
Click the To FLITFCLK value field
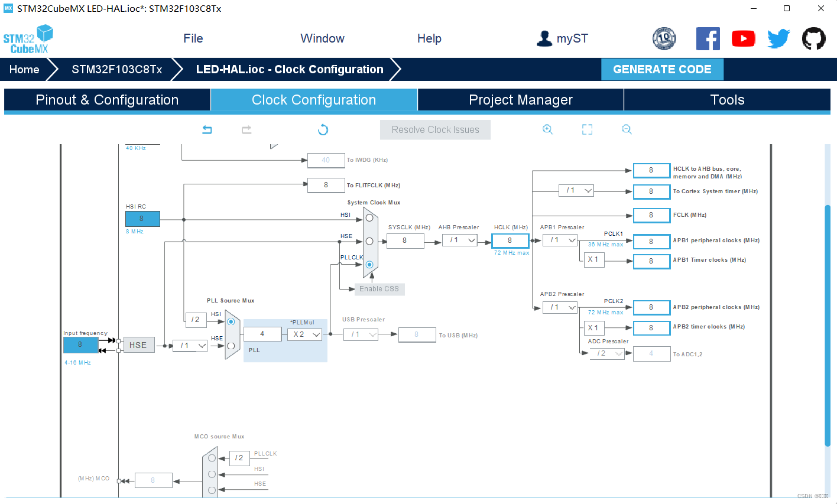(x=326, y=186)
